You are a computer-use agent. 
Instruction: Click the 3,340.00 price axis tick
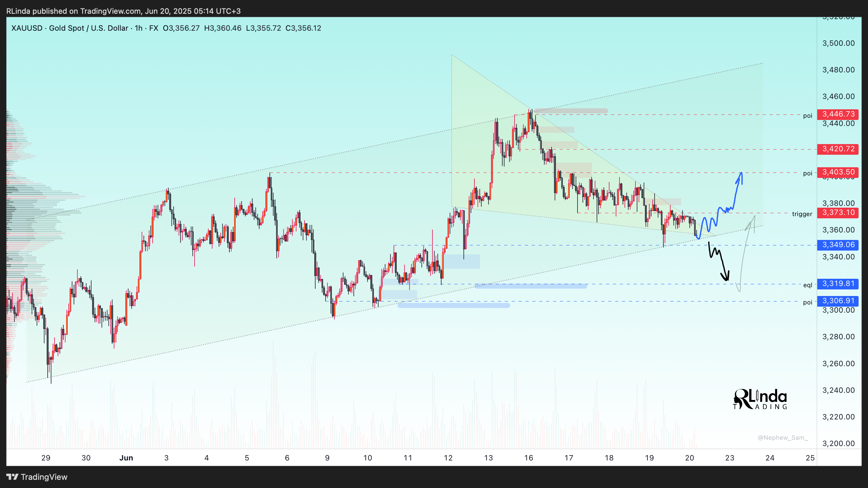click(838, 257)
